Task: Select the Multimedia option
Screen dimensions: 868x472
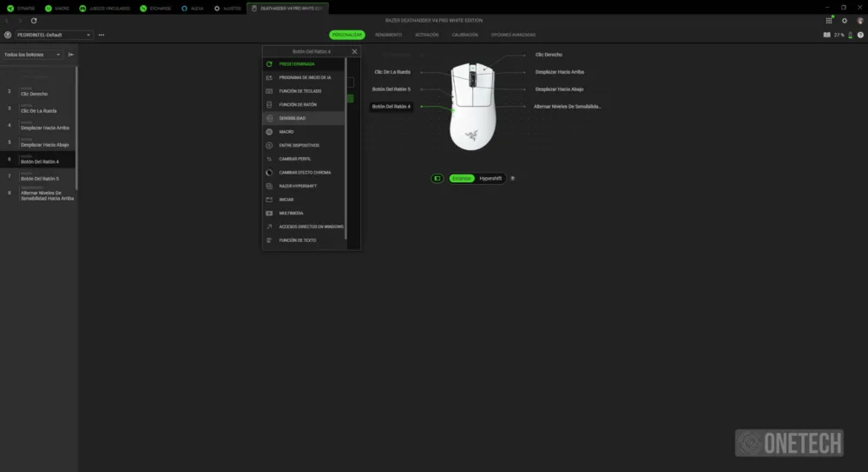Action: click(x=304, y=213)
